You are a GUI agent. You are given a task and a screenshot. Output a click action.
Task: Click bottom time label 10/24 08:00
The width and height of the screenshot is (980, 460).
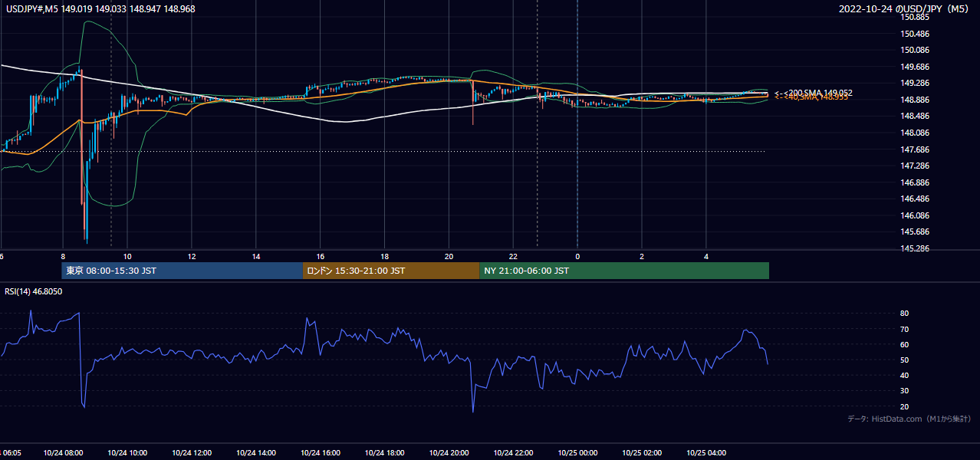tap(64, 453)
